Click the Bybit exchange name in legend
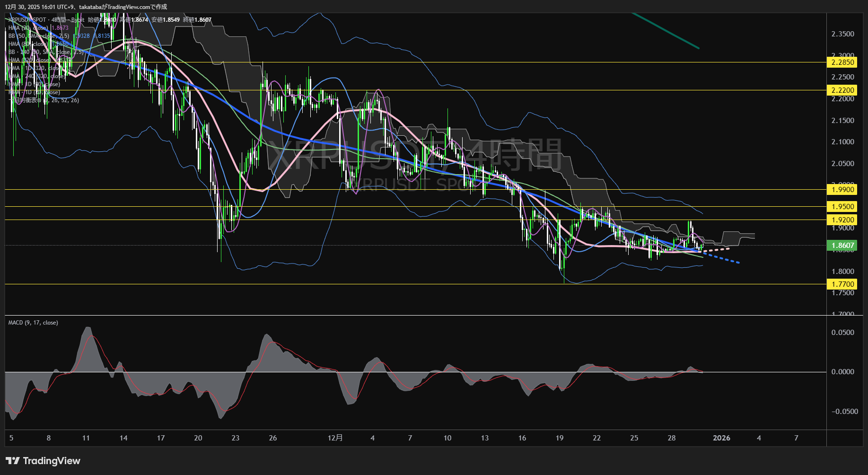Image resolution: width=868 pixels, height=475 pixels. point(77,20)
